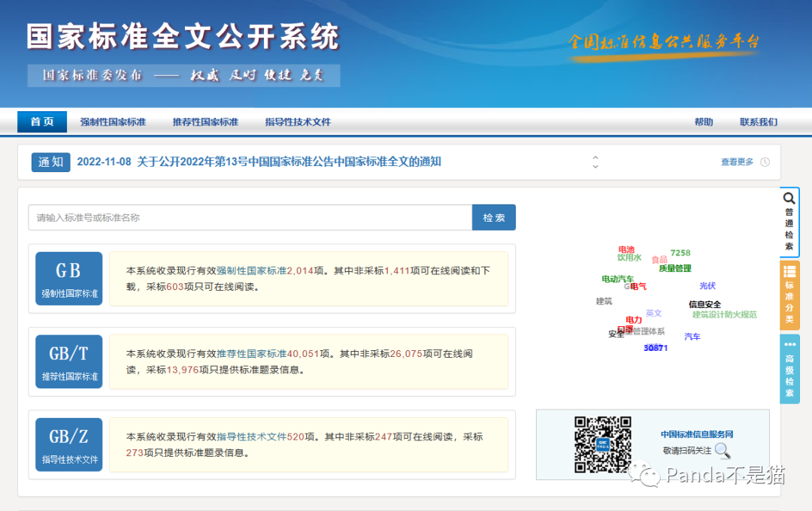Click the 30871 tag in word cloud
This screenshot has height=511, width=812.
pyautogui.click(x=656, y=348)
